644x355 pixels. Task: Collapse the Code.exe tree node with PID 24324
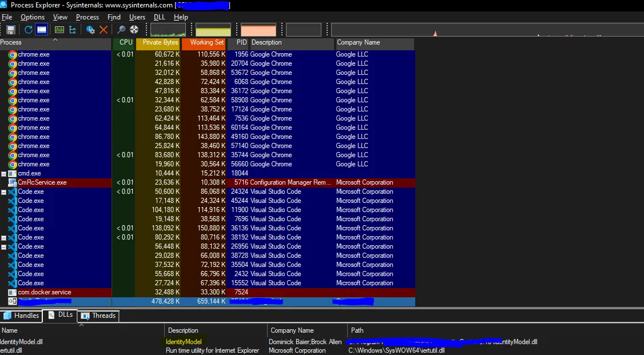pos(3,192)
